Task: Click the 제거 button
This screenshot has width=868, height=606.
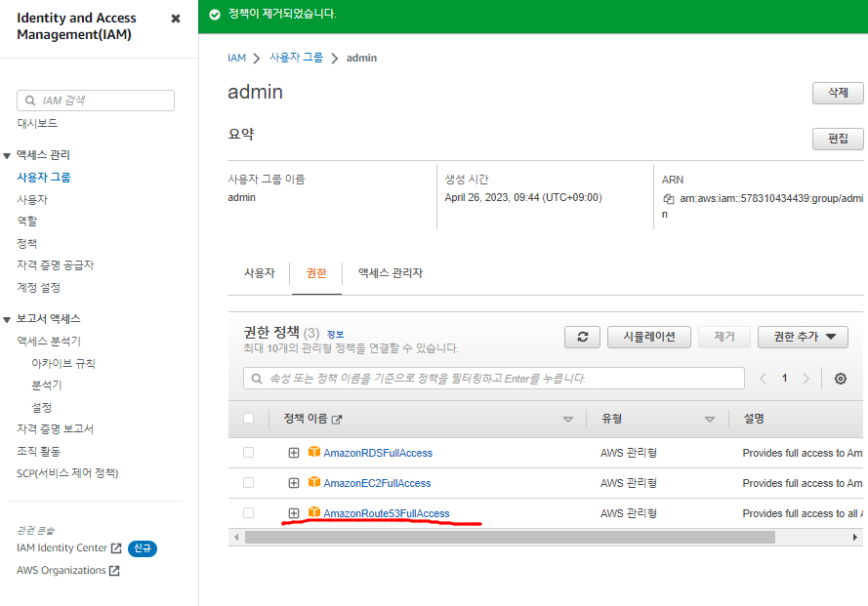Action: click(724, 337)
